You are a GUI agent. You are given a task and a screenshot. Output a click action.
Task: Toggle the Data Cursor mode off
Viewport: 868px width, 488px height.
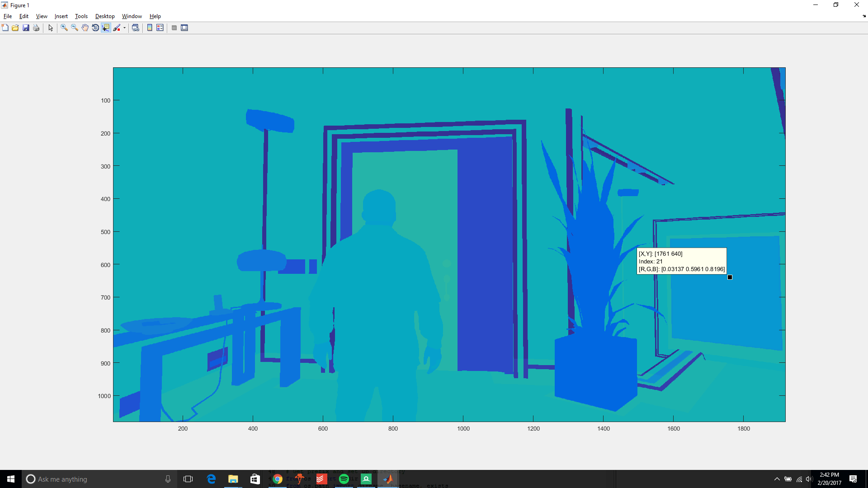(x=106, y=28)
